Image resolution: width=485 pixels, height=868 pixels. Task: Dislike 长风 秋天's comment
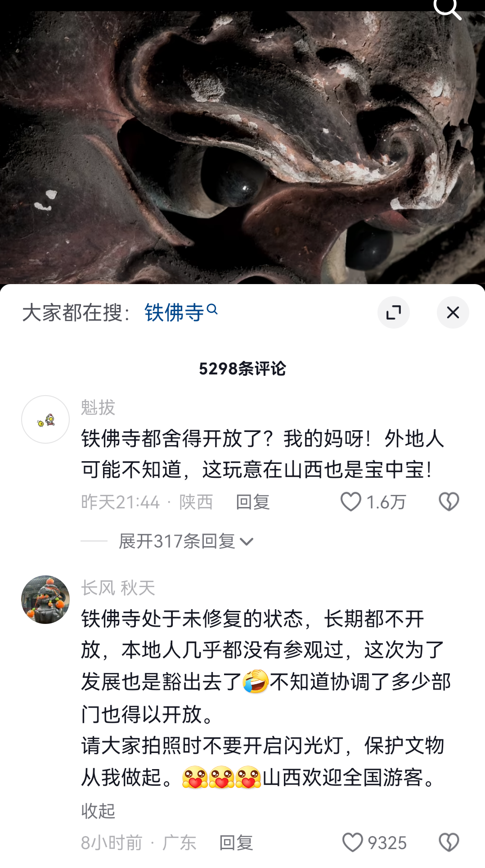tap(449, 842)
